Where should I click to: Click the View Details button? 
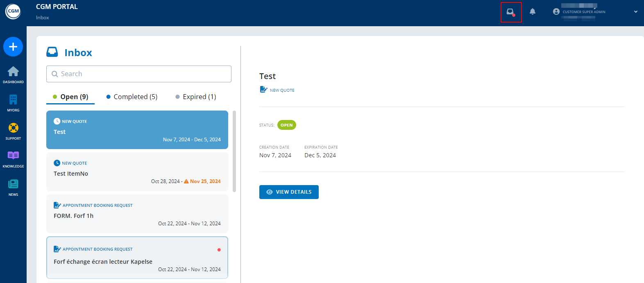click(x=289, y=192)
